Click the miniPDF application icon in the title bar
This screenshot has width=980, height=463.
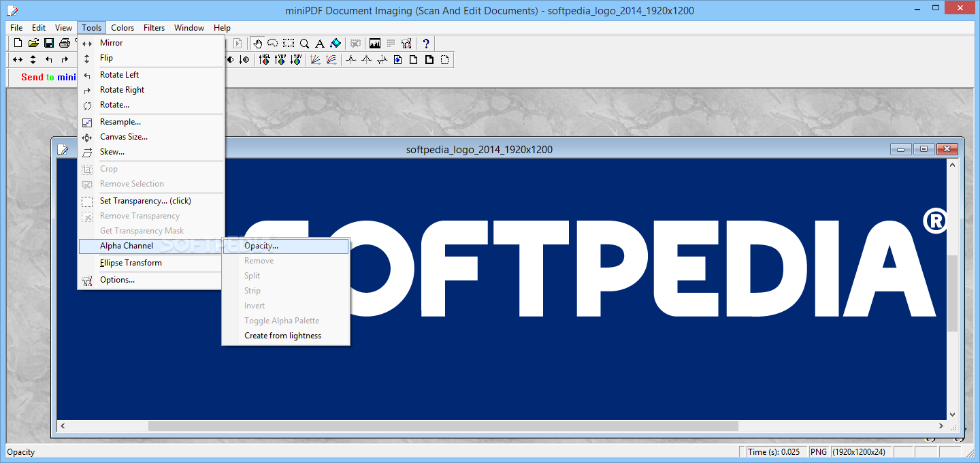[12, 10]
